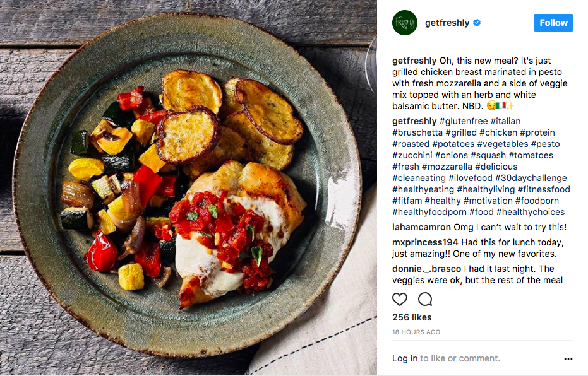
Task: Click the comment speech bubble icon
Action: tap(425, 299)
